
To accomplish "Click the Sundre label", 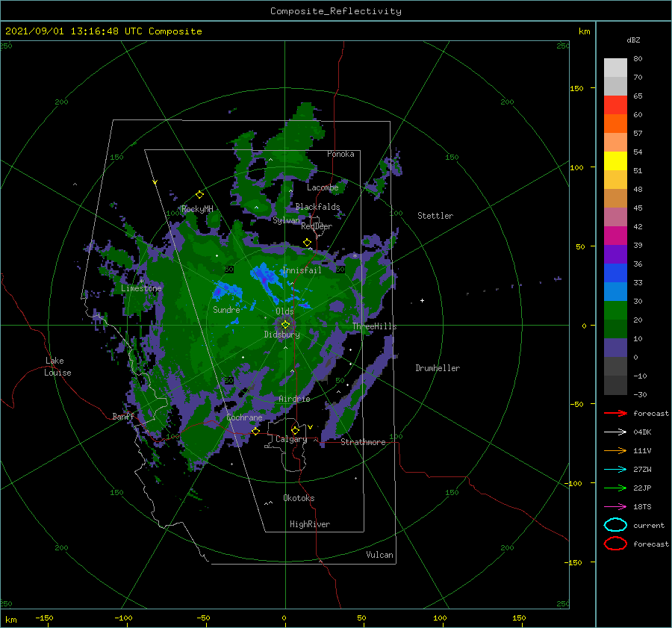I will click(226, 309).
